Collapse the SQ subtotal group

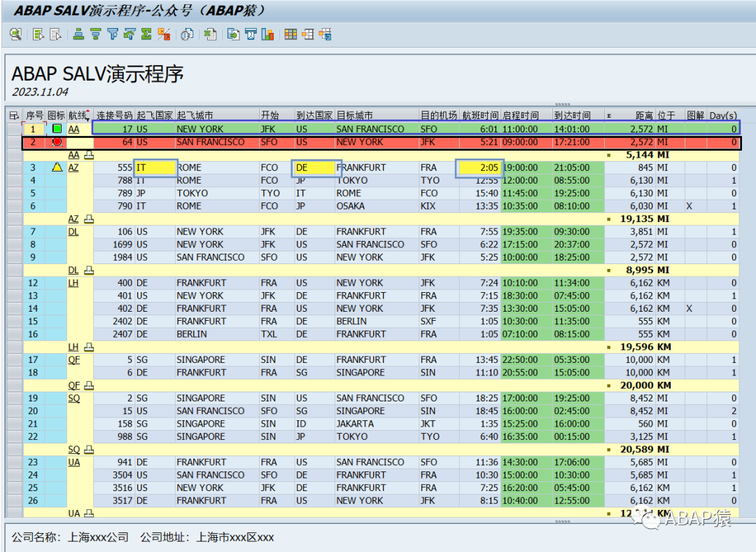tap(89, 450)
